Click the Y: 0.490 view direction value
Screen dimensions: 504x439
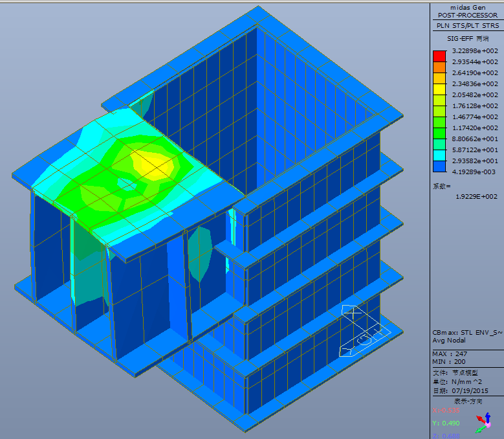[445, 423]
